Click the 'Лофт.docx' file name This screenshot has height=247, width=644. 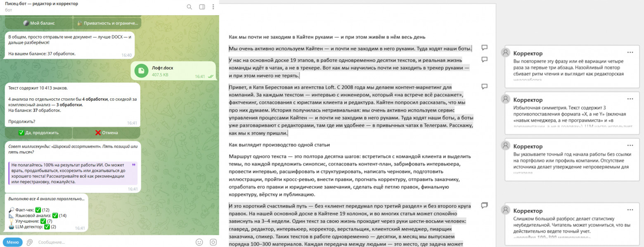coord(162,68)
